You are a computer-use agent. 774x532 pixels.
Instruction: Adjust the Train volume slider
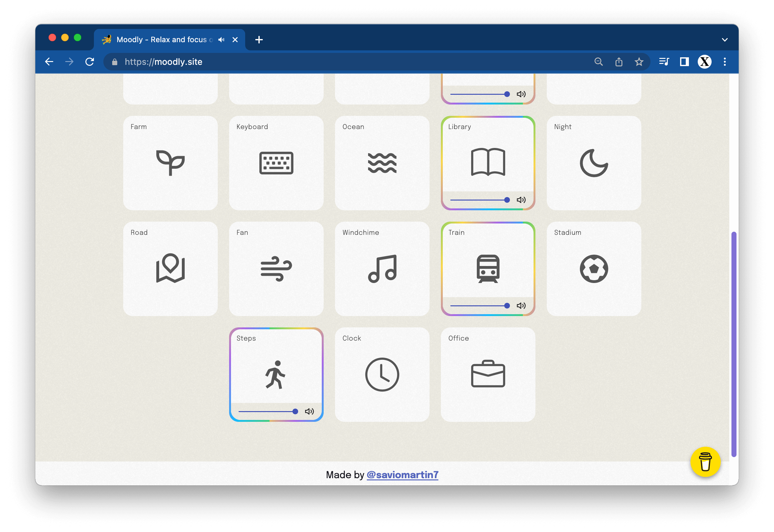(479, 306)
